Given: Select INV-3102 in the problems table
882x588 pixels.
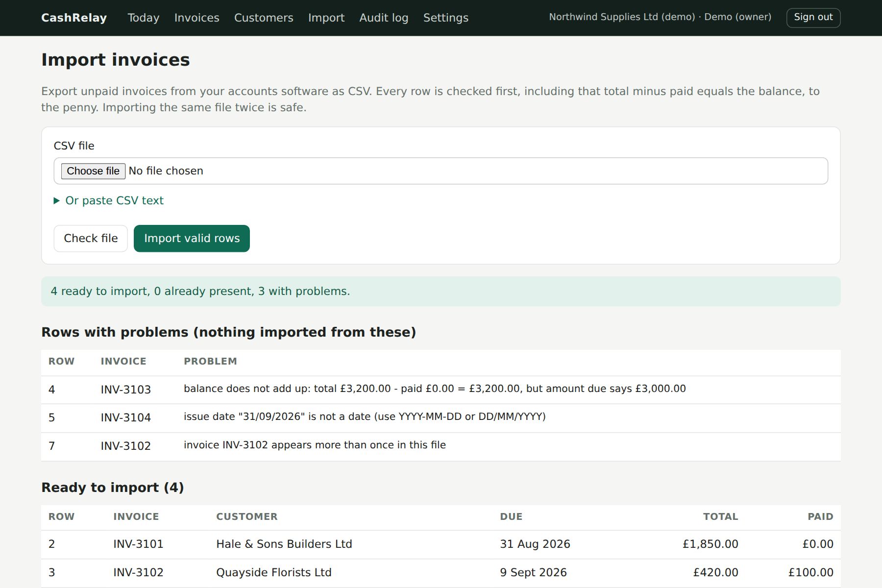Looking at the screenshot, I should click(x=126, y=446).
